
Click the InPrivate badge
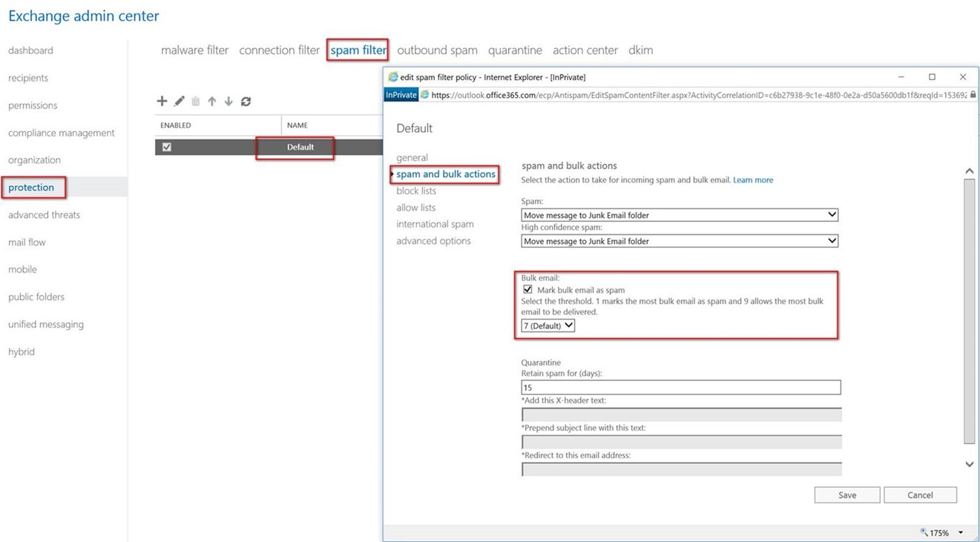coord(401,95)
